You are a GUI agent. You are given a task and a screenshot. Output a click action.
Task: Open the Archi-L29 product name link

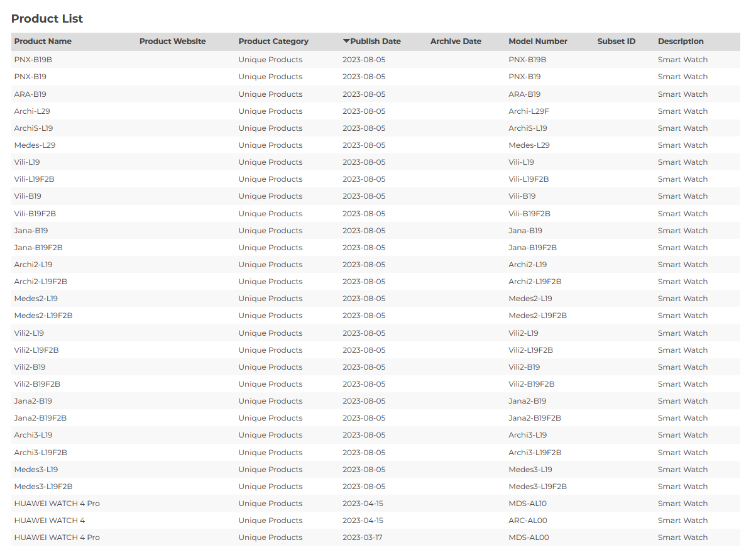point(32,111)
